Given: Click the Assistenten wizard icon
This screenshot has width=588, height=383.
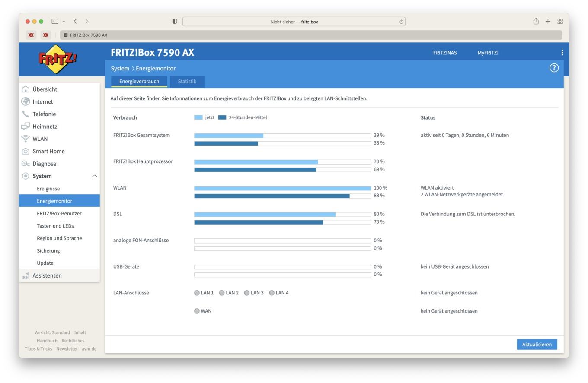Looking at the screenshot, I should (26, 275).
